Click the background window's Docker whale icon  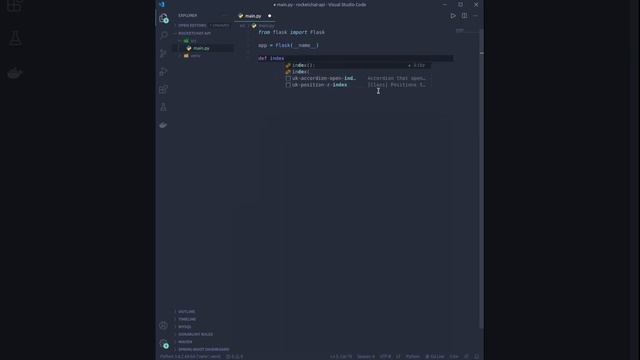[x=15, y=73]
